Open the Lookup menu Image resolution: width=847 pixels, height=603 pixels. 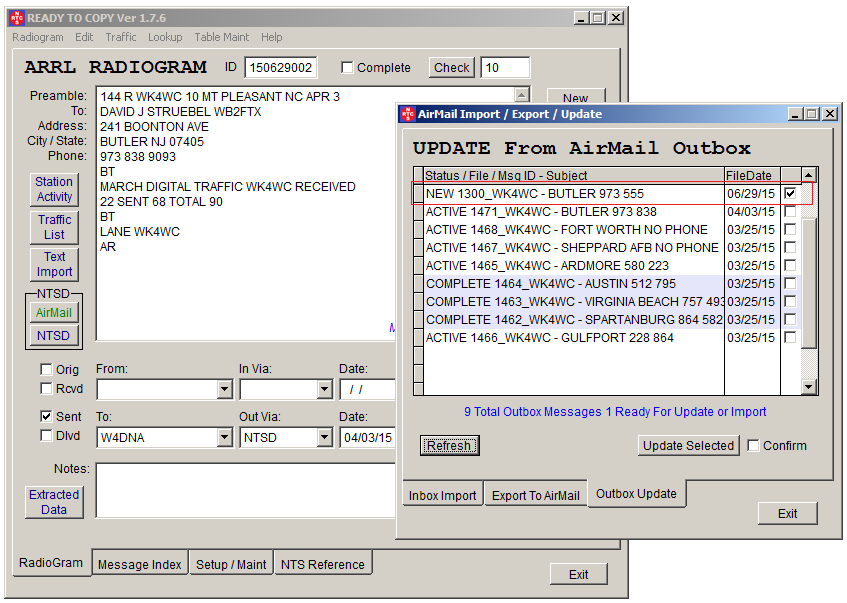(x=165, y=37)
